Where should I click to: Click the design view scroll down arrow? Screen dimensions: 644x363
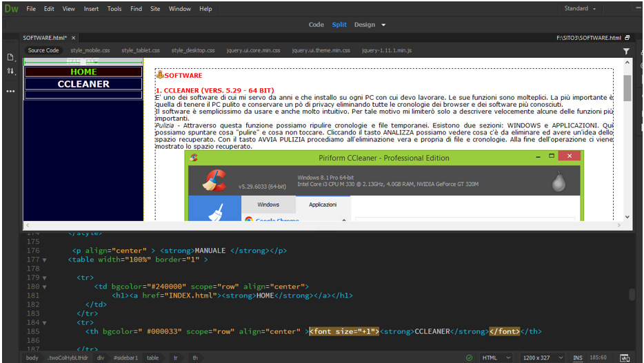coord(627,217)
